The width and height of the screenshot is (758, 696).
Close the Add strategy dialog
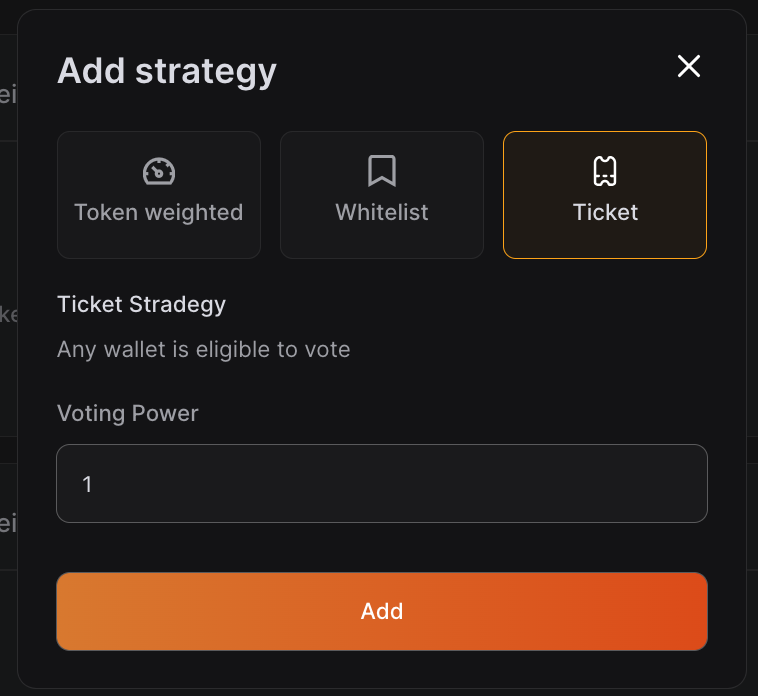689,67
